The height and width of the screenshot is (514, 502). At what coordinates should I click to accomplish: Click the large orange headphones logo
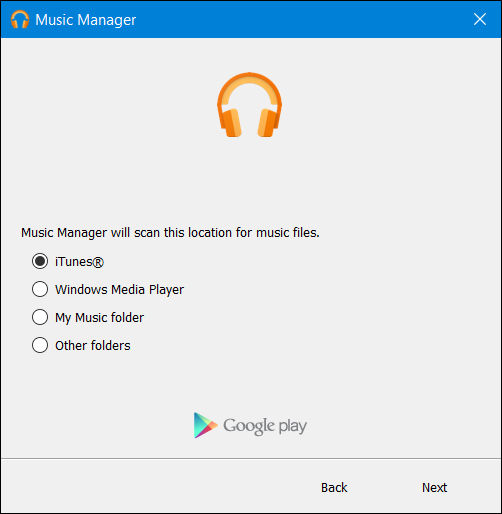[249, 105]
